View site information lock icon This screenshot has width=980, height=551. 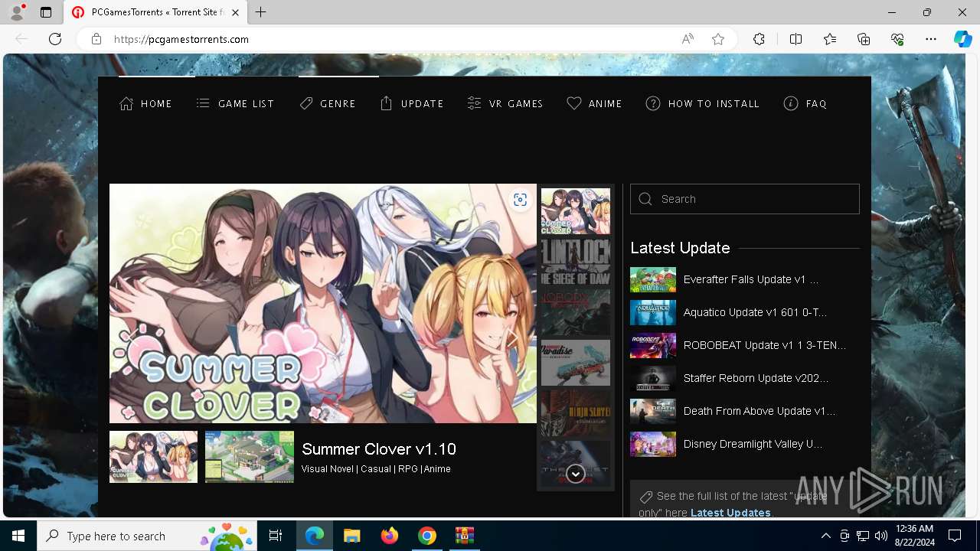point(96,39)
